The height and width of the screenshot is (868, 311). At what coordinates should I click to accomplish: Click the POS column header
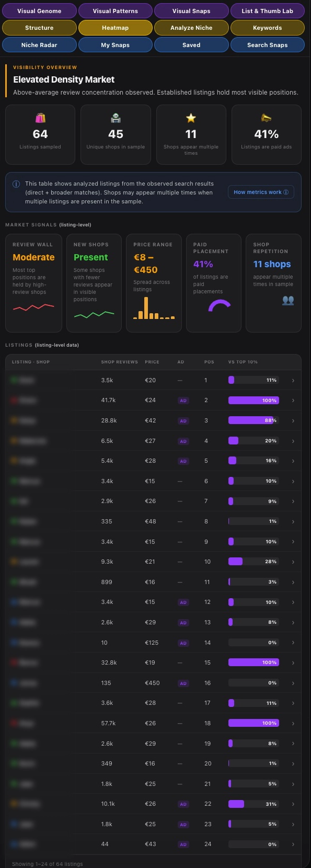tap(209, 362)
